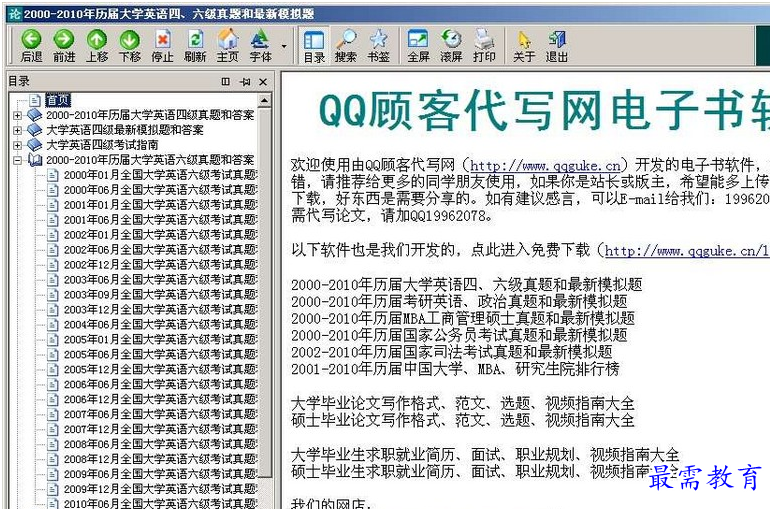This screenshot has height=509, width=770.
Task: Click the contents tree vertical scrollbar thumb
Action: (x=265, y=292)
